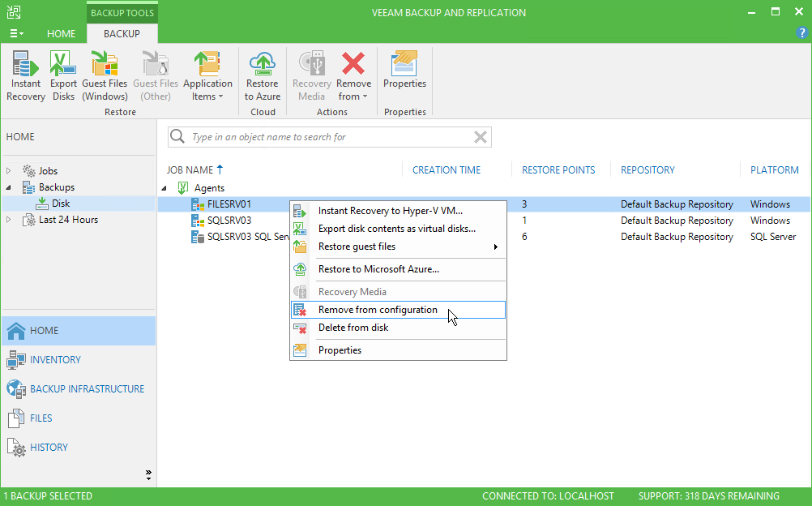The image size is (812, 506).
Task: Click the Instant Recovery ribbon icon
Action: (x=26, y=75)
